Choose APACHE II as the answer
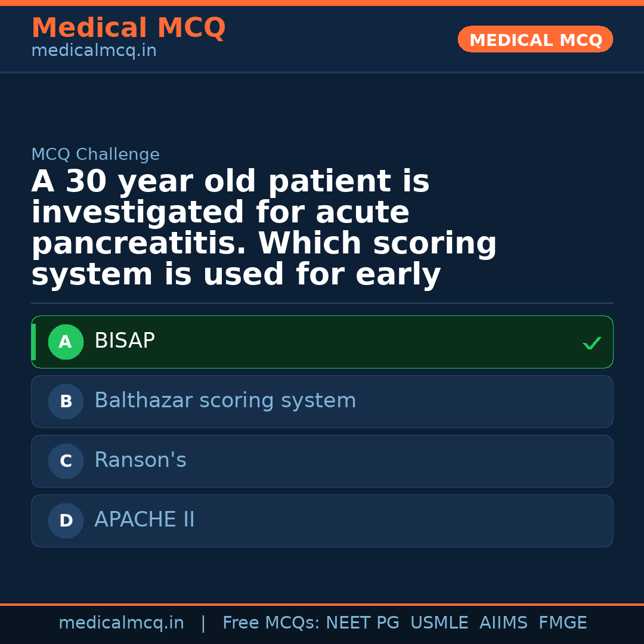The width and height of the screenshot is (644, 644). (322, 521)
